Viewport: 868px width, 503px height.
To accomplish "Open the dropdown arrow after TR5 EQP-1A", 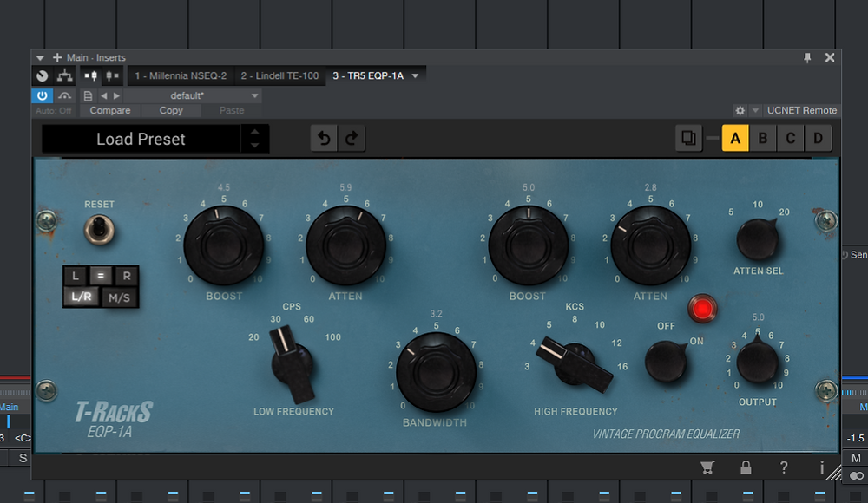I will tap(415, 75).
